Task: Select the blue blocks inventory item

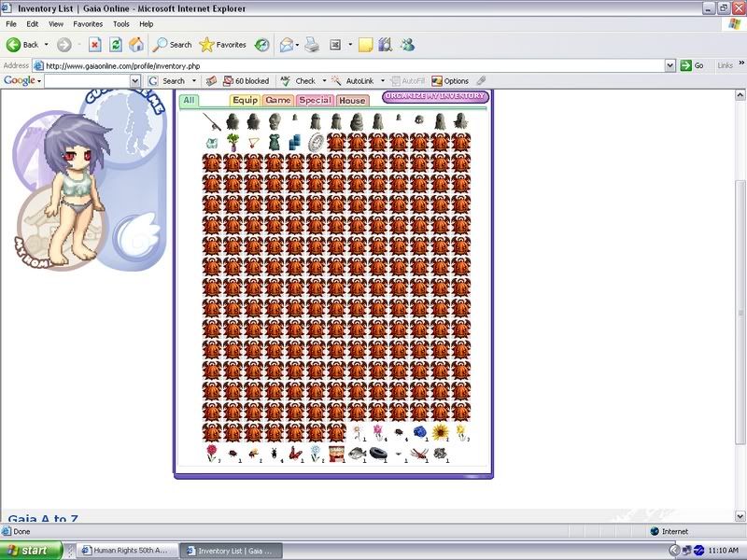Action: pos(295,143)
